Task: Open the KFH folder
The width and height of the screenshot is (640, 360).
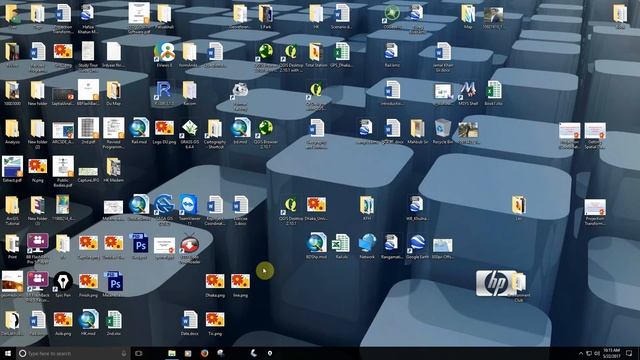Action: 367,206
